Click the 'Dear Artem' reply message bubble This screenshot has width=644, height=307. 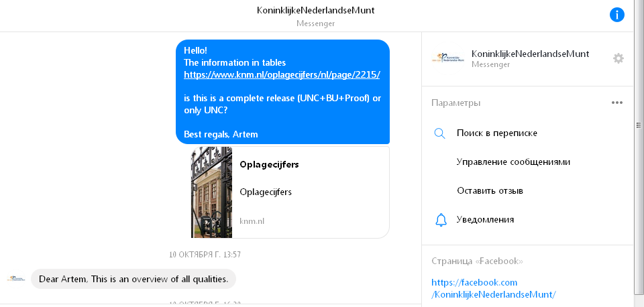click(x=133, y=279)
